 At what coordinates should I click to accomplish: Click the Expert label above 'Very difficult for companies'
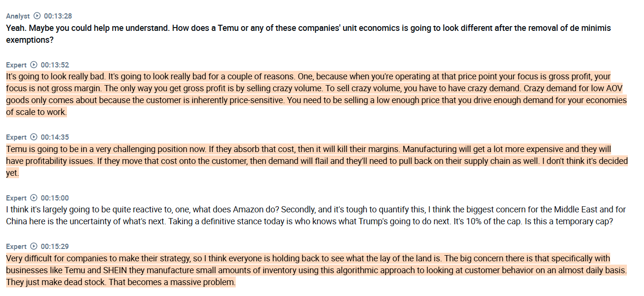tap(16, 247)
